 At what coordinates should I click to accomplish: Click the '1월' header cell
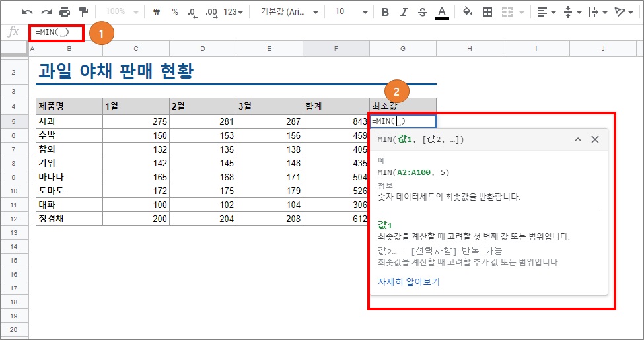(x=136, y=106)
